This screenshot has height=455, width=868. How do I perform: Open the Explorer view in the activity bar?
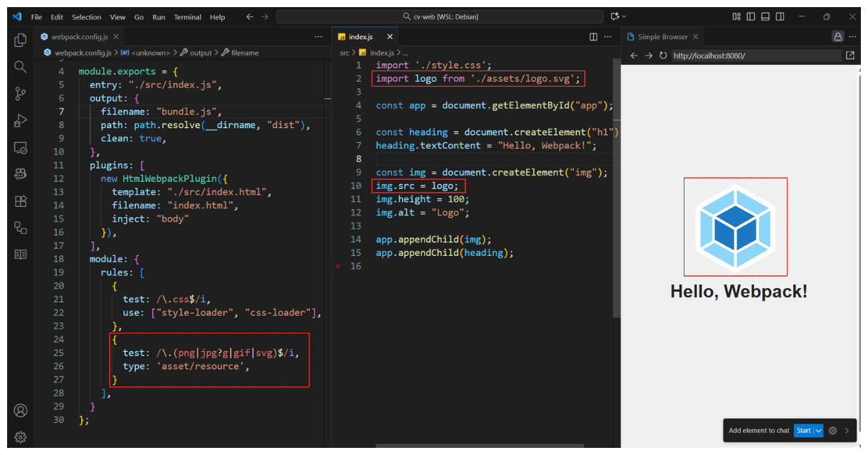21,41
